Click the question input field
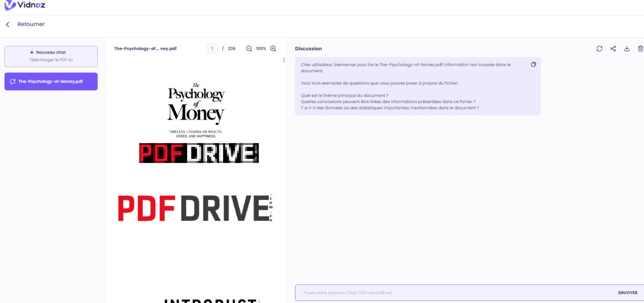This screenshot has height=303, width=644. tap(456, 293)
